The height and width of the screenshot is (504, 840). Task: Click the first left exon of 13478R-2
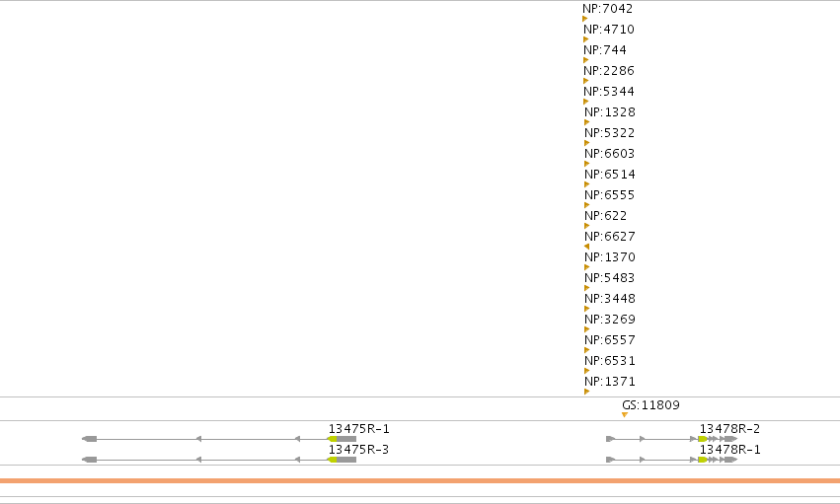[x=611, y=439]
